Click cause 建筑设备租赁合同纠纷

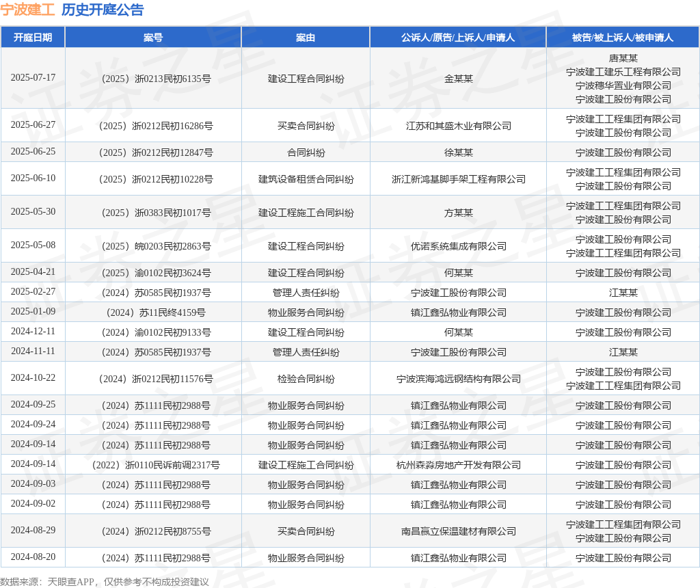coord(306,179)
